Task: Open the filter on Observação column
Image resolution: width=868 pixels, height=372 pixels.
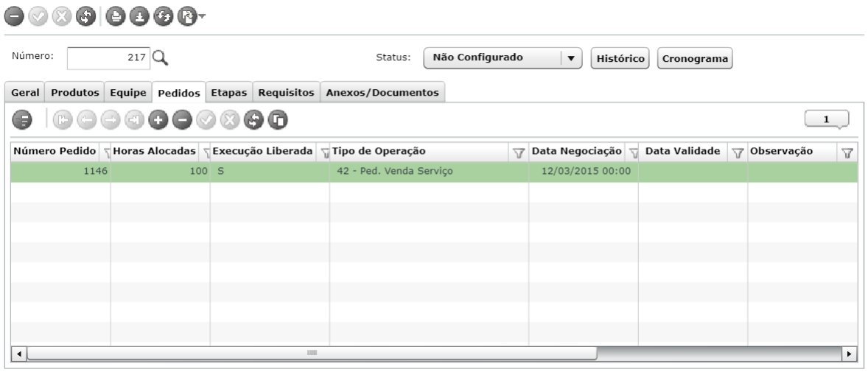Action: coord(847,153)
